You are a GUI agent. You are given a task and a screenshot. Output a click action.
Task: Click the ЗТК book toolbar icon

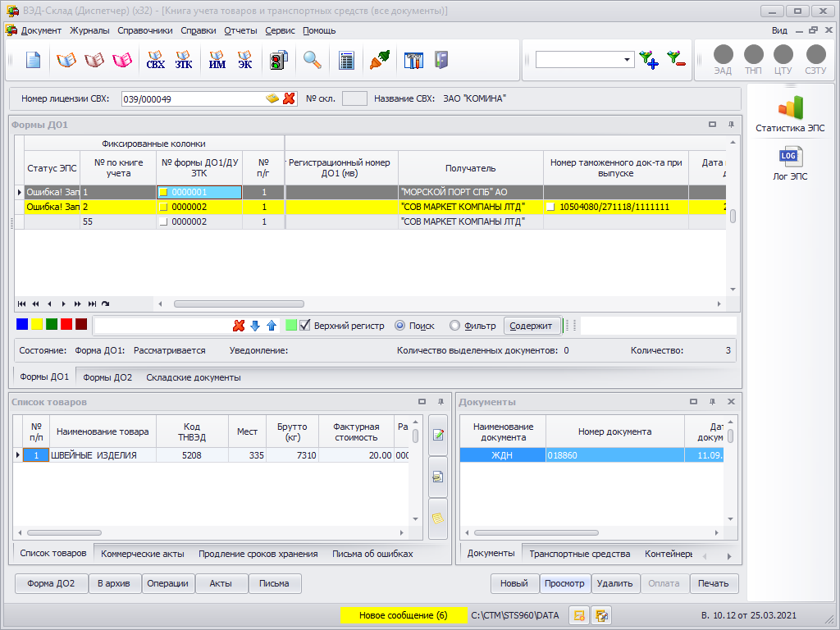pyautogui.click(x=184, y=61)
